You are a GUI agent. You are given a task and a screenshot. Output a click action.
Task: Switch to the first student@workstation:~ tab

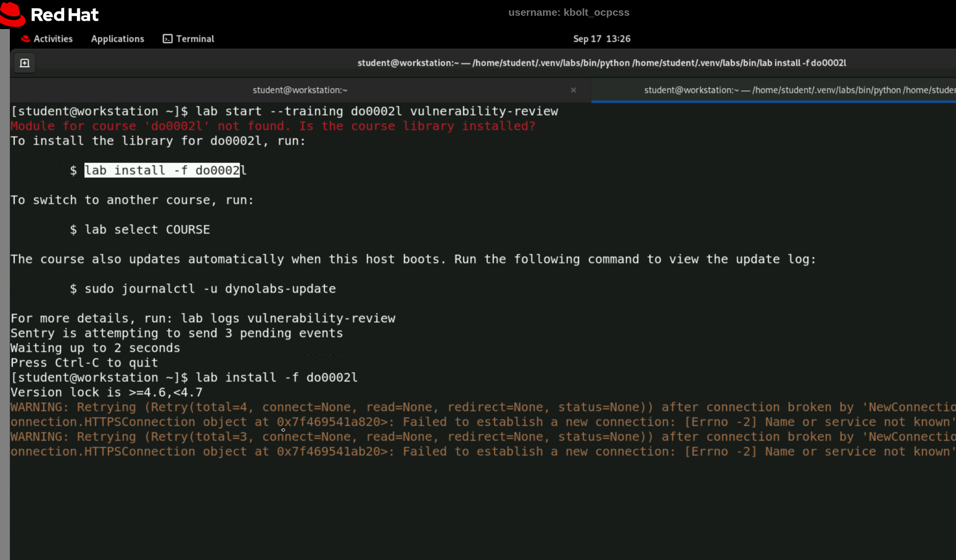(300, 90)
